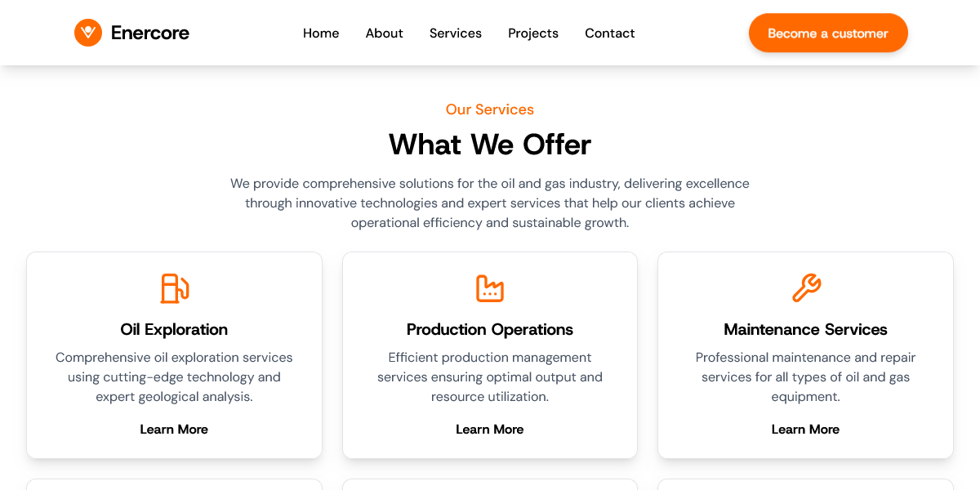980x490 pixels.
Task: Click the What We Offer heading
Action: 490,145
